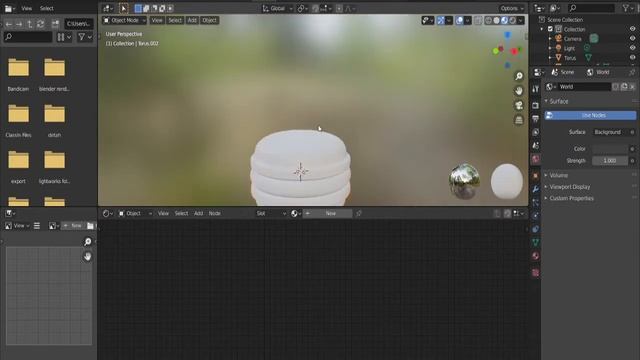Open file browser filter dropdown
640x360 pixels.
point(85,37)
